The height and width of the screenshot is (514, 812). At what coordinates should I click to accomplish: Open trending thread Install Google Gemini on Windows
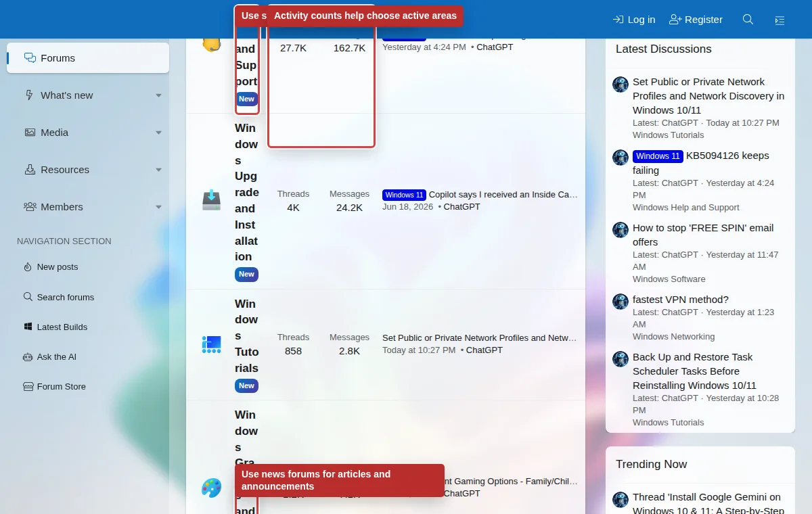pyautogui.click(x=708, y=504)
